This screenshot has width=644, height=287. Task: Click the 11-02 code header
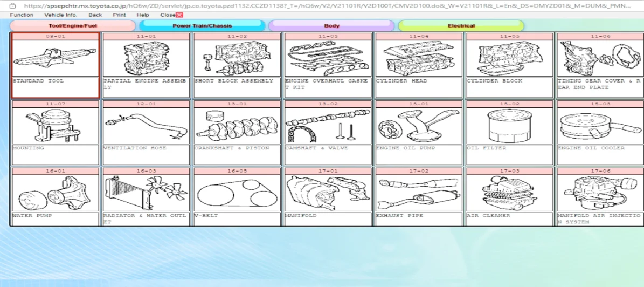coord(237,37)
